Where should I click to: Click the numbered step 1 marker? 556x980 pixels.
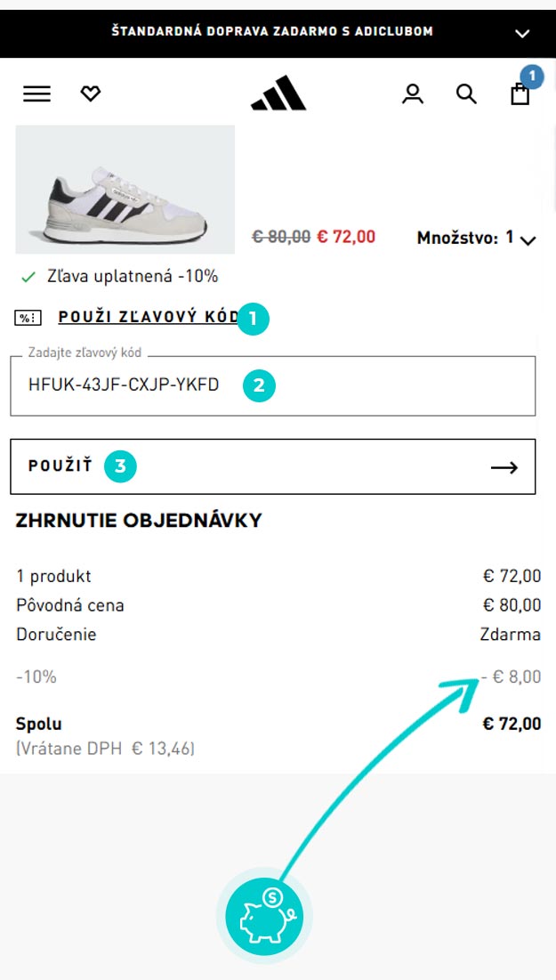coord(253,319)
